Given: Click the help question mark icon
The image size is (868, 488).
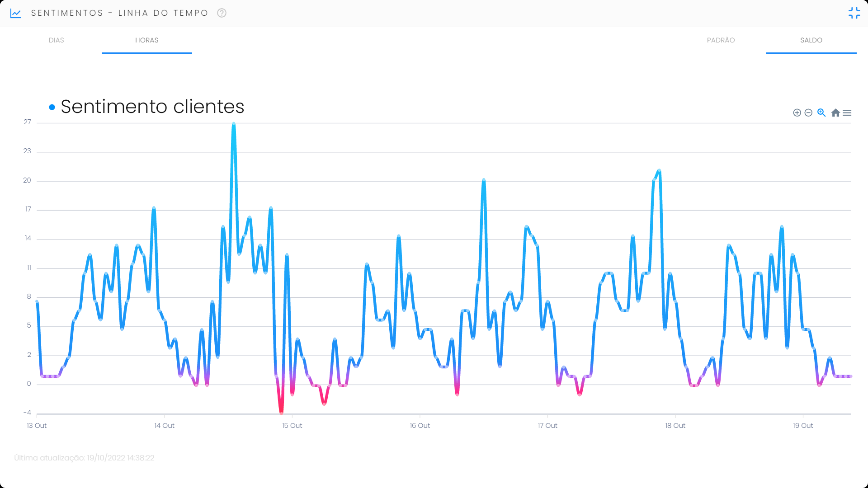Looking at the screenshot, I should 222,13.
